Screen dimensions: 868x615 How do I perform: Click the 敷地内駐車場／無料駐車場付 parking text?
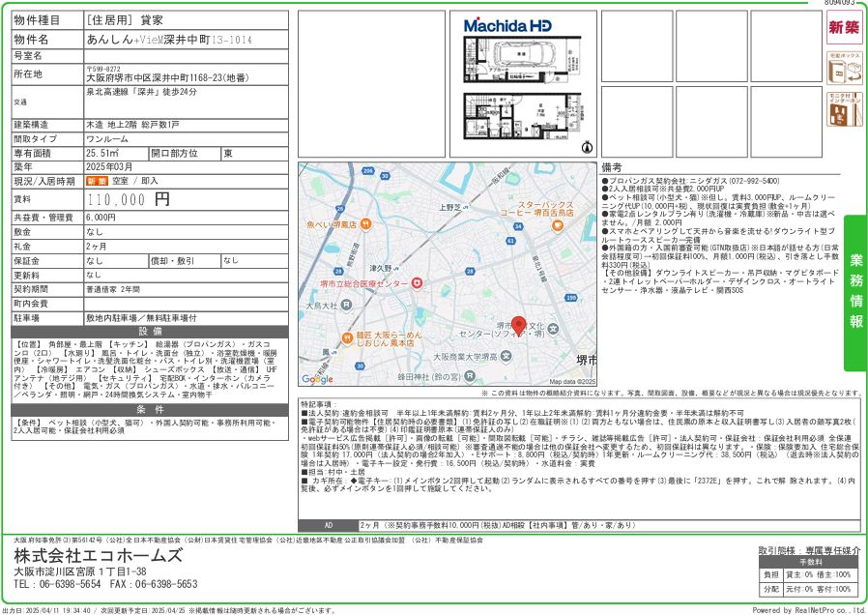[x=142, y=319]
